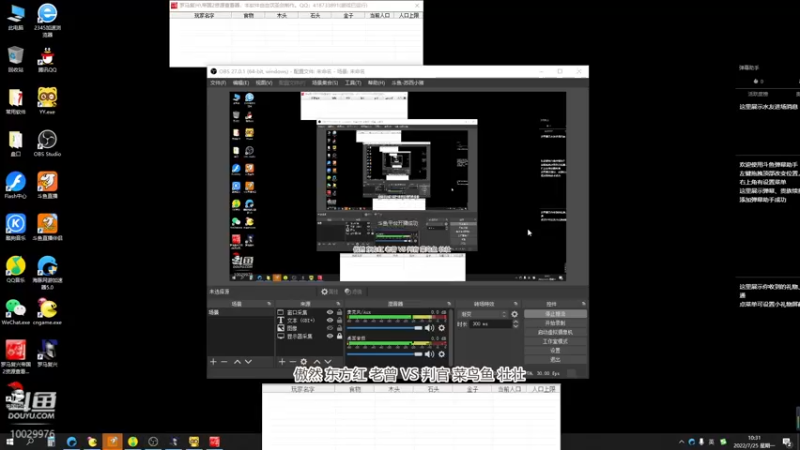Open 视图(V) menu in OBS
This screenshot has height=450, width=800.
264,83
